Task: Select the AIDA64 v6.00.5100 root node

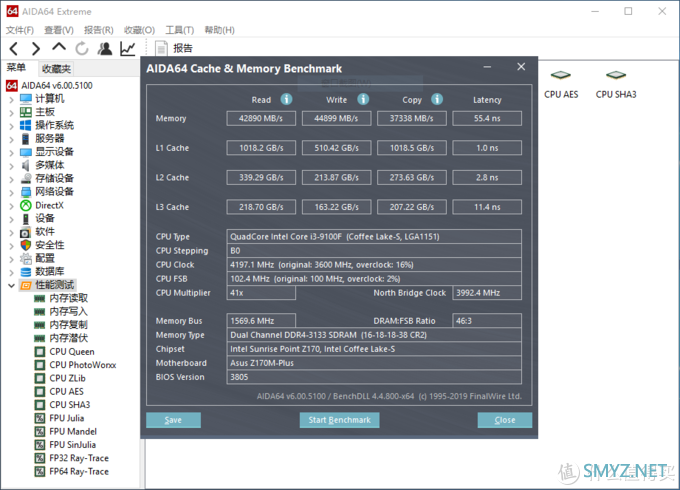Action: tap(57, 85)
